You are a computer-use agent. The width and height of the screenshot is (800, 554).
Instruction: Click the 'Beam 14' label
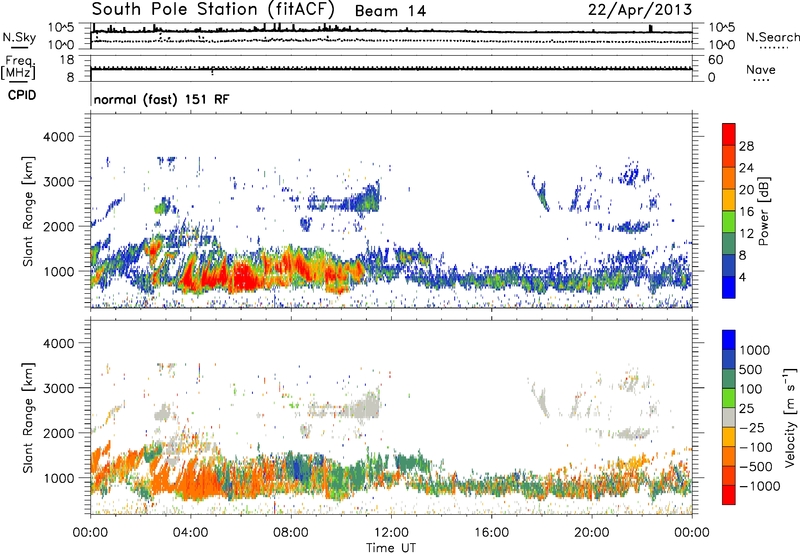390,11
